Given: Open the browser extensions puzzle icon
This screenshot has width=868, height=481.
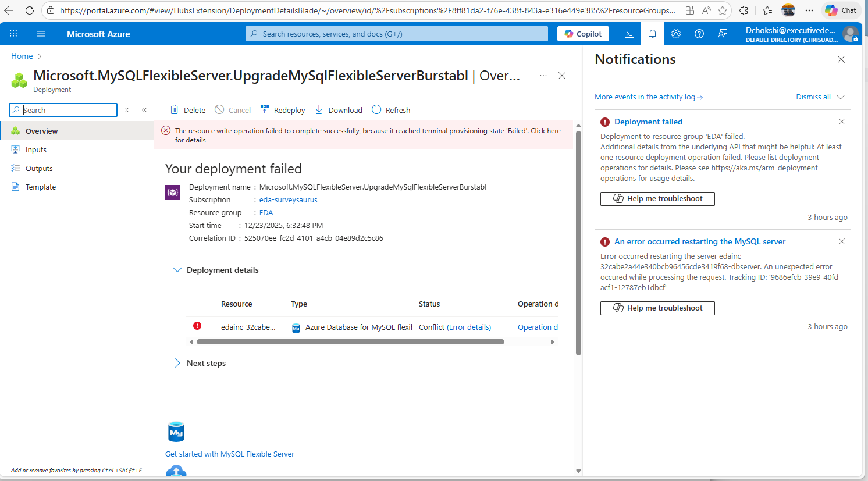Looking at the screenshot, I should click(744, 10).
